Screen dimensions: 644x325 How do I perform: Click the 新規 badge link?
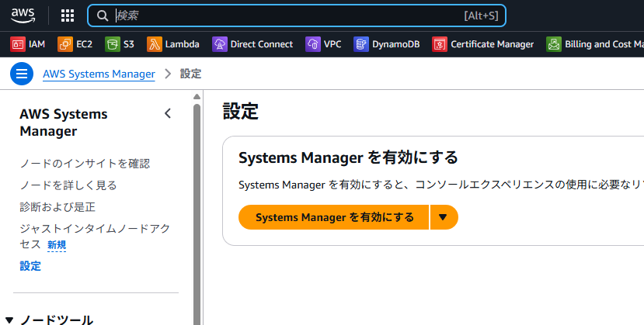57,244
